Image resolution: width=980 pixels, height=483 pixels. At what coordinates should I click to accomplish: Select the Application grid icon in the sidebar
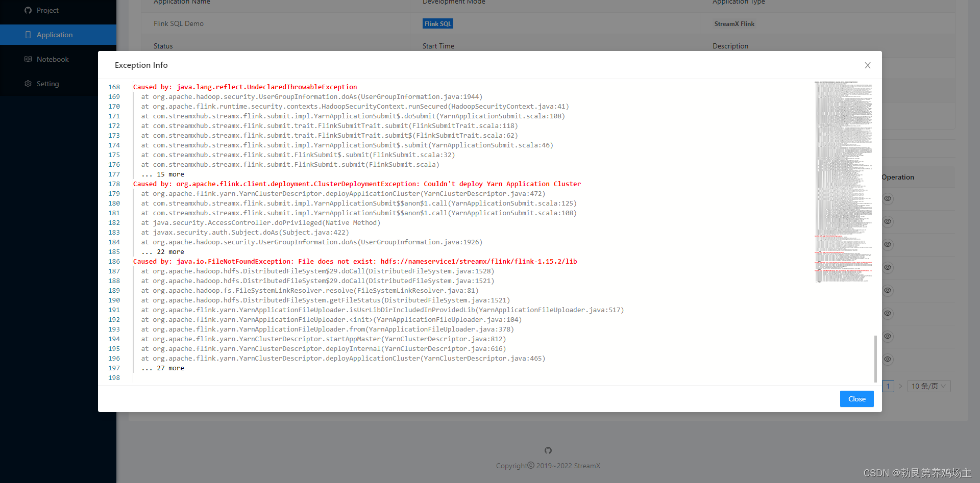coord(28,35)
